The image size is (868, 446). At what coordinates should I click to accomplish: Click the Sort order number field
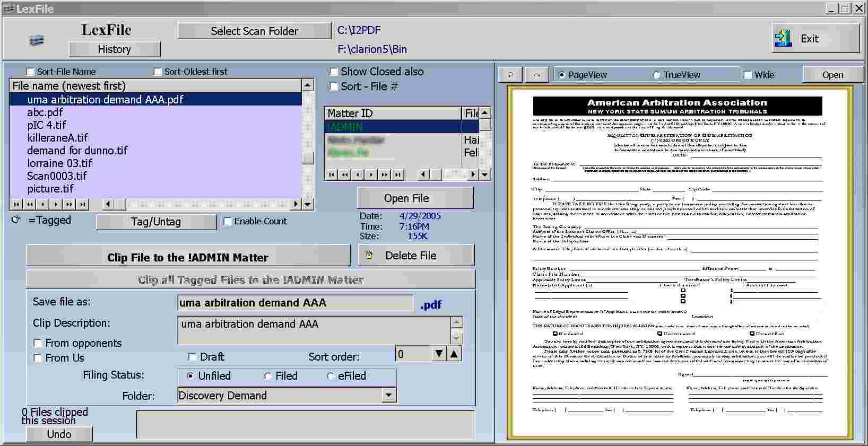point(413,354)
